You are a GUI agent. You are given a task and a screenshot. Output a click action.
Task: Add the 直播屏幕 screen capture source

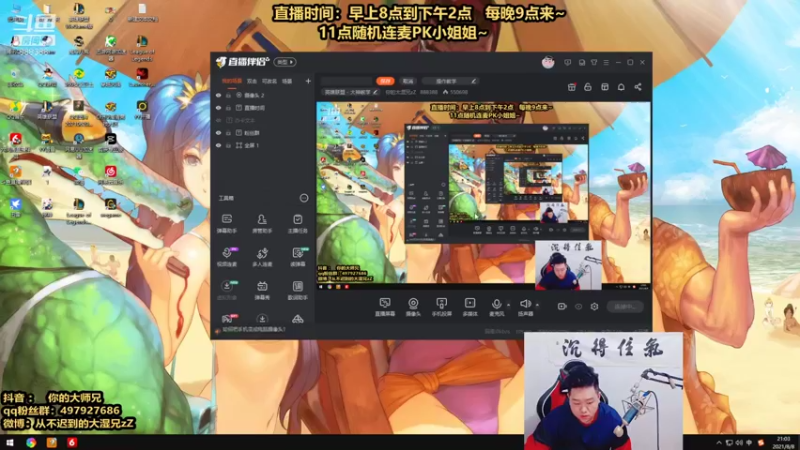point(385,307)
